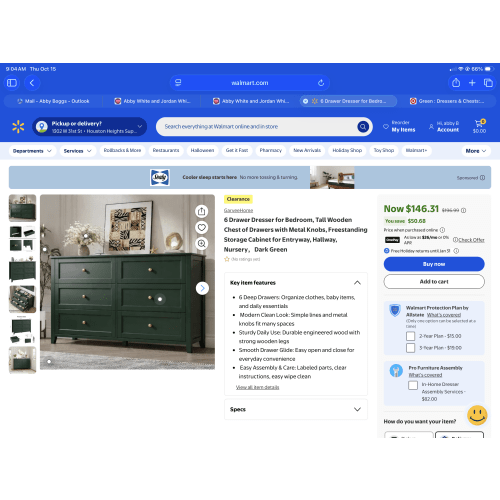Switch to first Abby White and Jordan tab

point(152,101)
